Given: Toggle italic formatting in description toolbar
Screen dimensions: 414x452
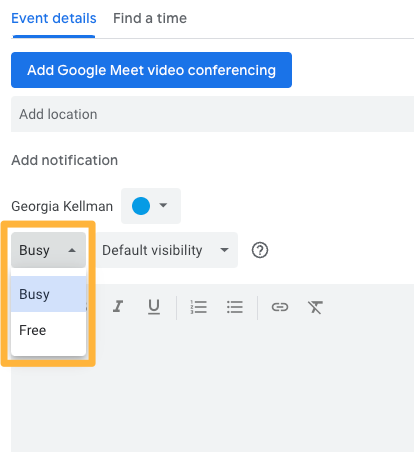Looking at the screenshot, I should pos(118,307).
